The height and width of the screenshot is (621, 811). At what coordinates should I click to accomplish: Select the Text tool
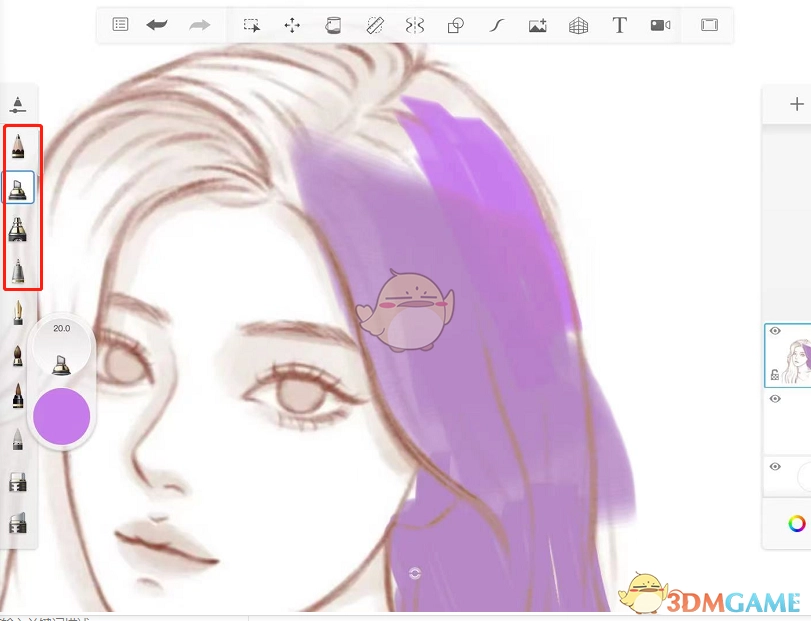click(x=620, y=25)
